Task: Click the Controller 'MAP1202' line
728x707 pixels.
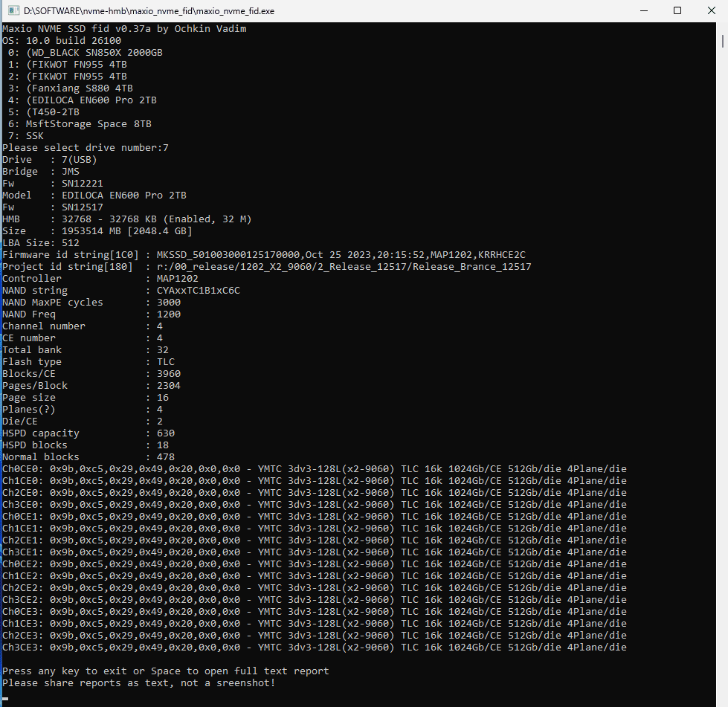Action: (x=100, y=279)
